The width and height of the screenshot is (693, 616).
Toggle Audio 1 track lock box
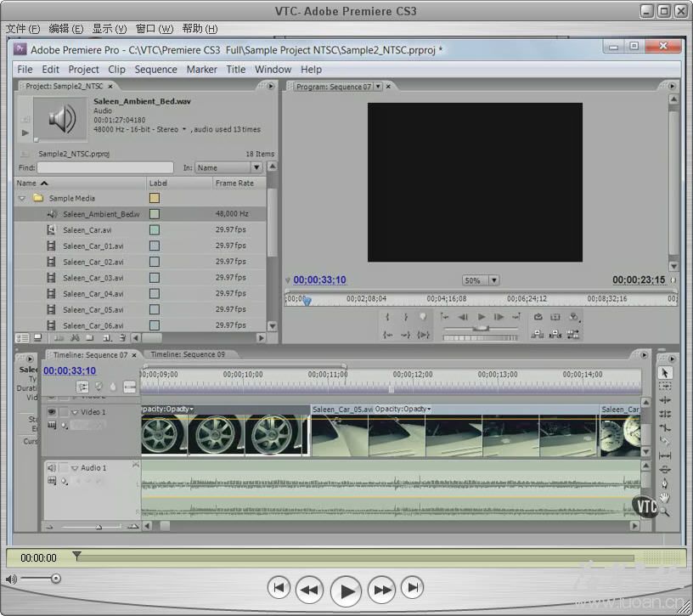(x=64, y=467)
